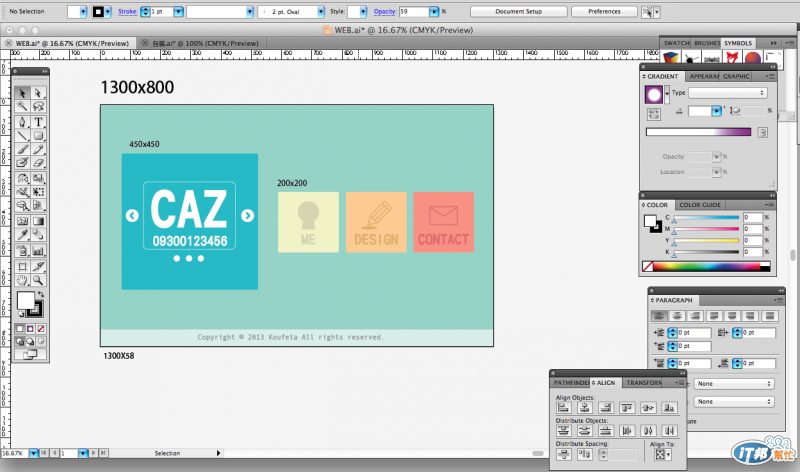Select the Eyedropper tool
Screen dimensions: 800x472
click(22, 234)
